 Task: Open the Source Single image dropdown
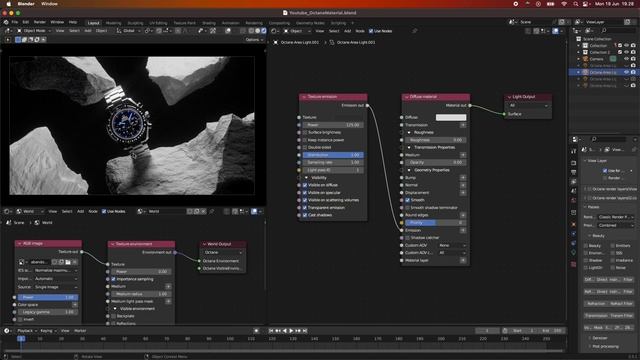(56, 287)
